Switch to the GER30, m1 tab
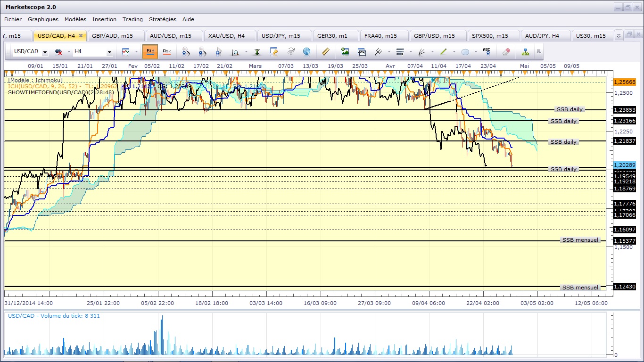Image resolution: width=644 pixels, height=362 pixels. (x=332, y=36)
